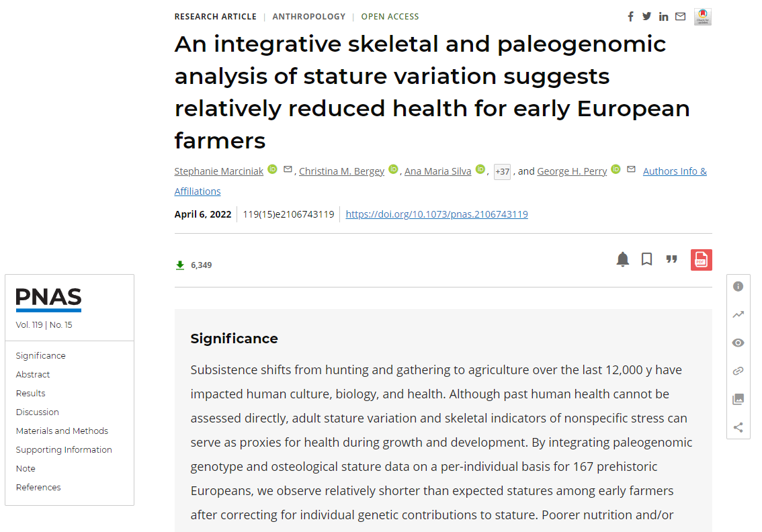The image size is (762, 532).
Task: Show the info panel in right sidebar
Action: pyautogui.click(x=738, y=287)
